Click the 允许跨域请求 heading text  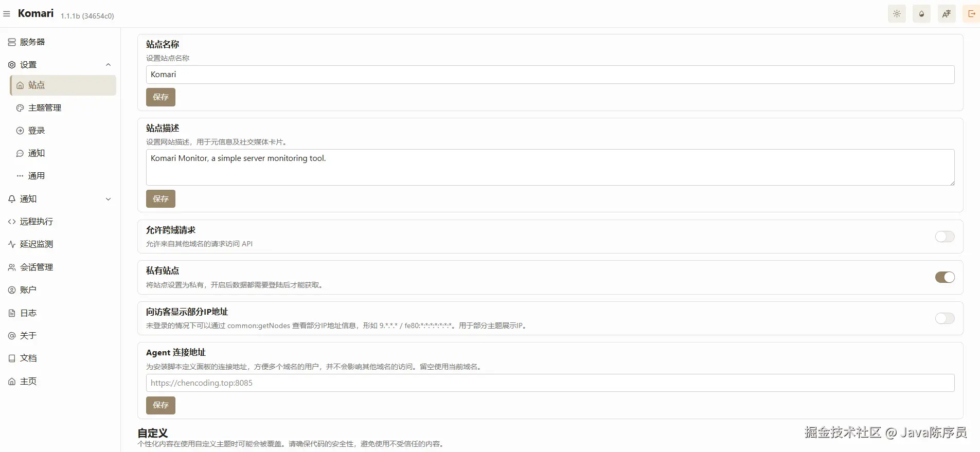(171, 230)
